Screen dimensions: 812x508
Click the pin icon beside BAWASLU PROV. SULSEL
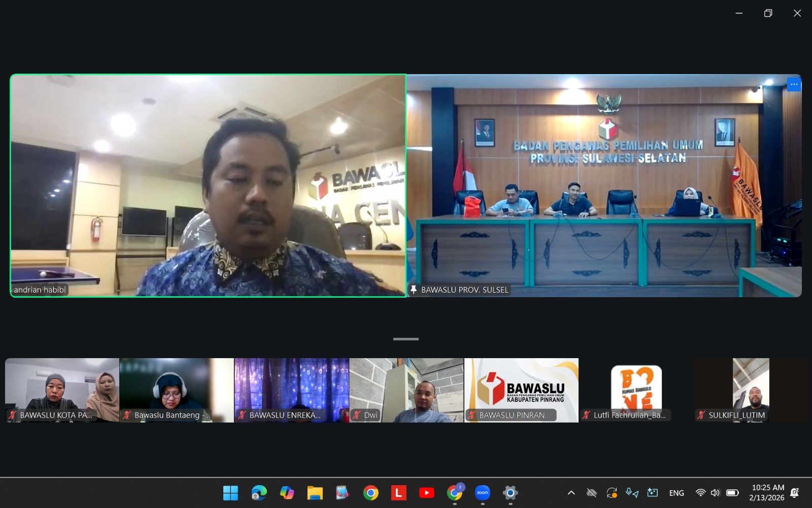(414, 290)
